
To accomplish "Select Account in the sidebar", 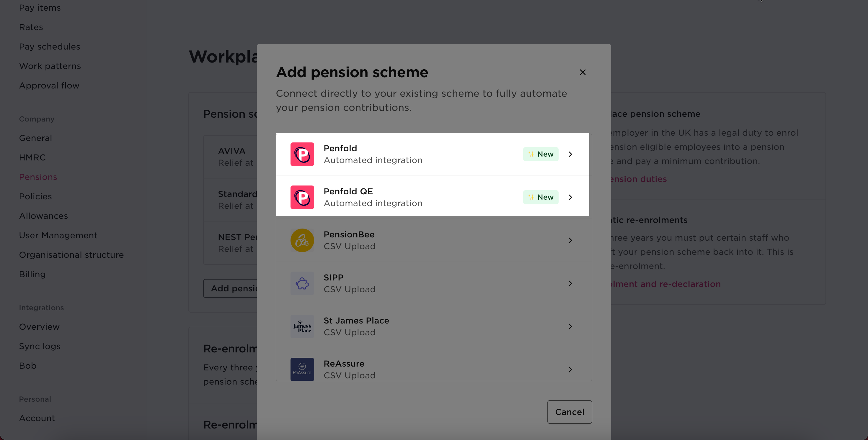I will tap(37, 418).
